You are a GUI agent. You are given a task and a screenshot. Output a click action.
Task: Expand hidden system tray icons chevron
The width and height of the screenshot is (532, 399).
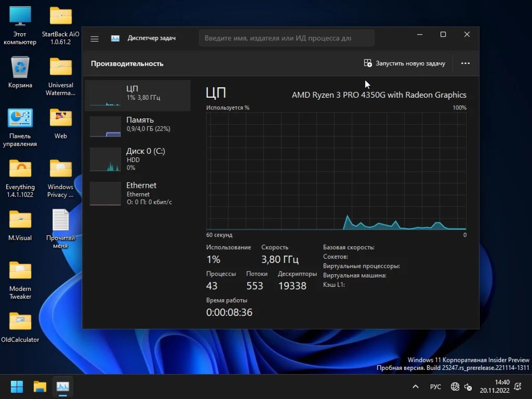(415, 387)
